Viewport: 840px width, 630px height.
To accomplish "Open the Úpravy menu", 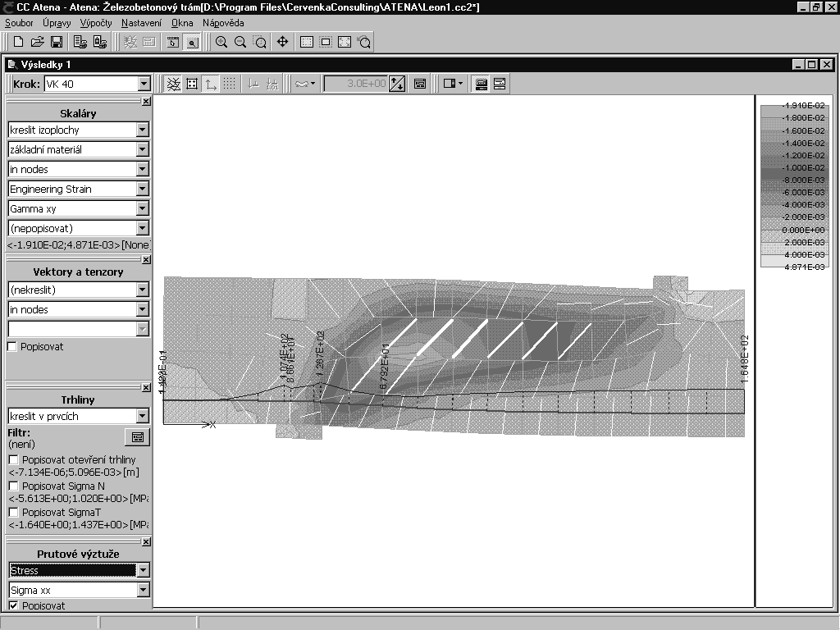I will tap(57, 23).
